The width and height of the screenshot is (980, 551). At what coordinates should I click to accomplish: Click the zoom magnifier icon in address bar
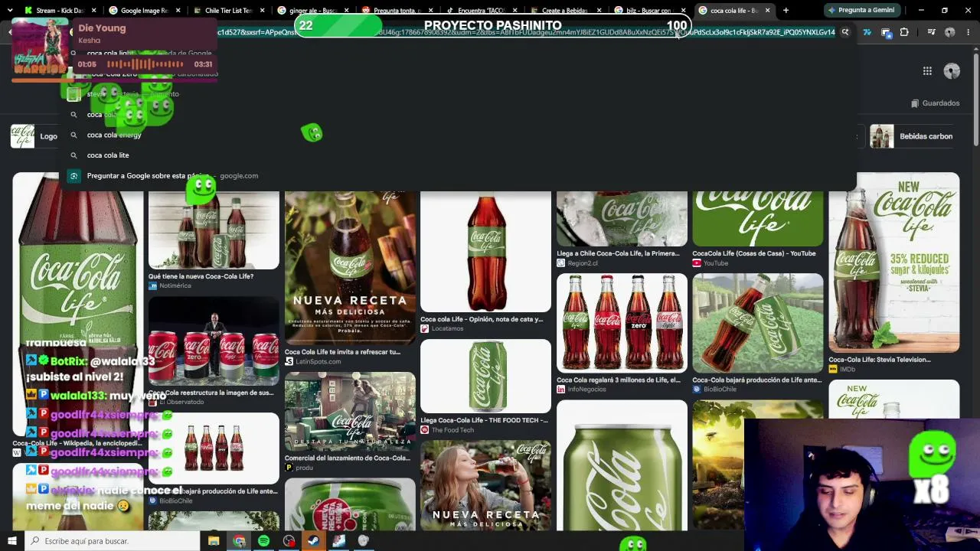click(845, 32)
